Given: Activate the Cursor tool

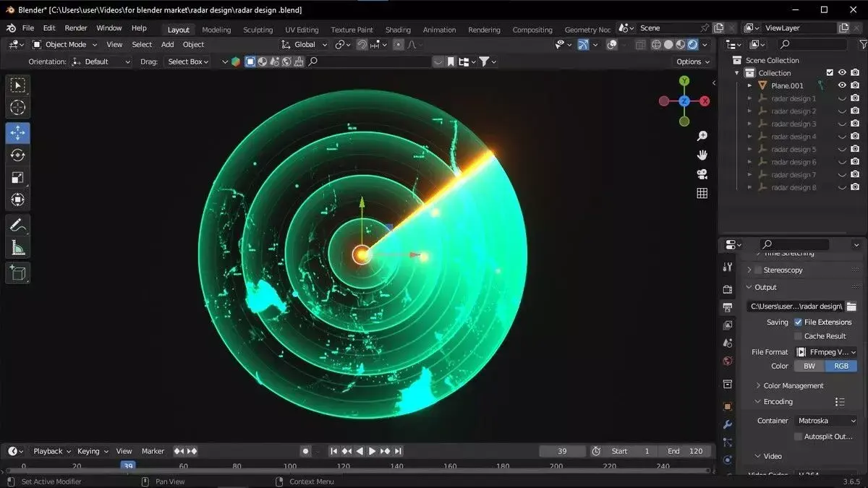Looking at the screenshot, I should click(x=18, y=108).
